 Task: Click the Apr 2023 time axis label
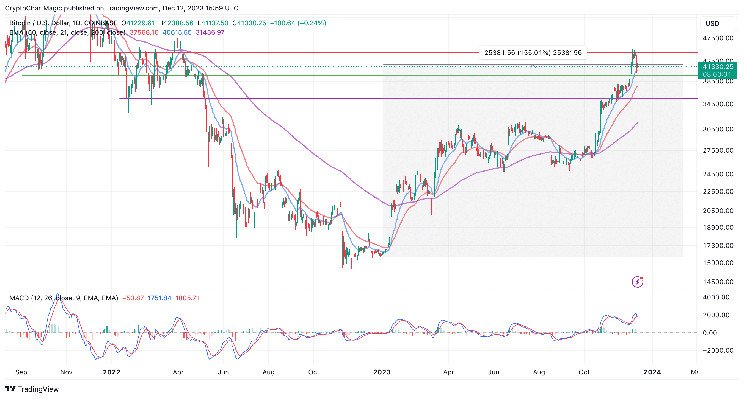pyautogui.click(x=448, y=371)
